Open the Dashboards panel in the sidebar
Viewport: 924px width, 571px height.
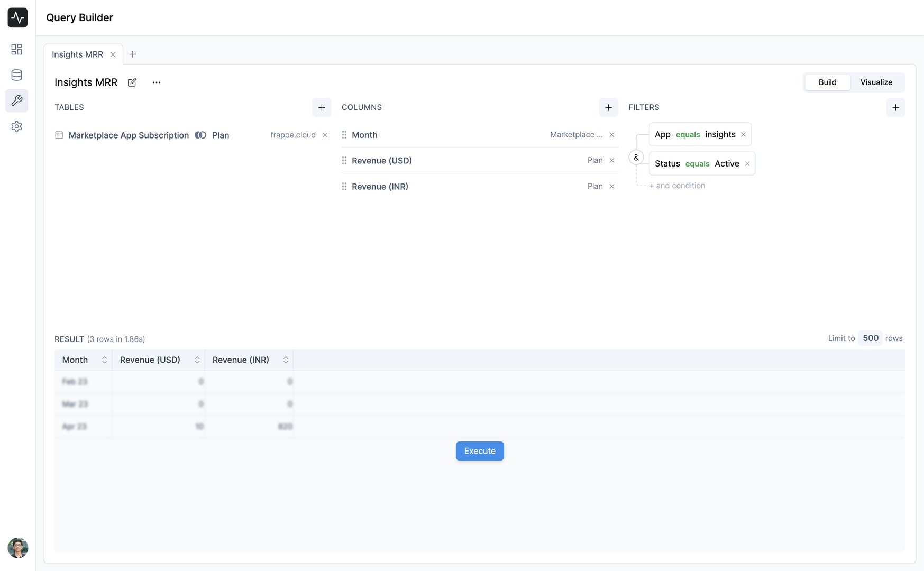[x=16, y=49]
